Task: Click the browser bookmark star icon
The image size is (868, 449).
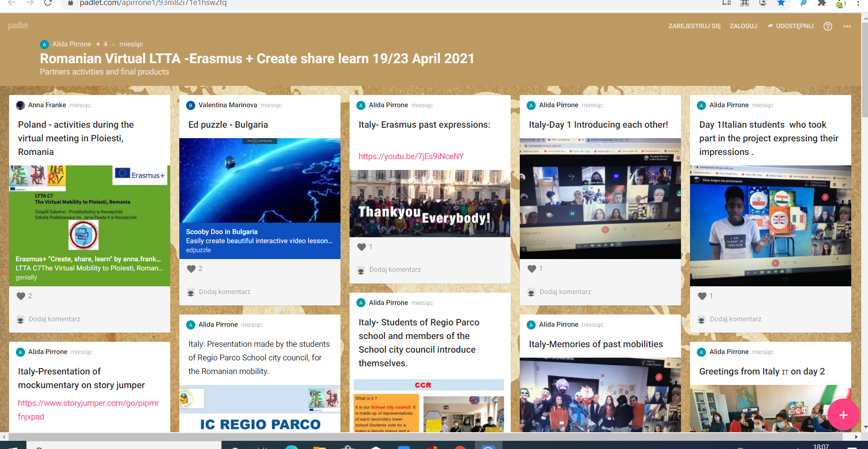Action: (x=781, y=3)
